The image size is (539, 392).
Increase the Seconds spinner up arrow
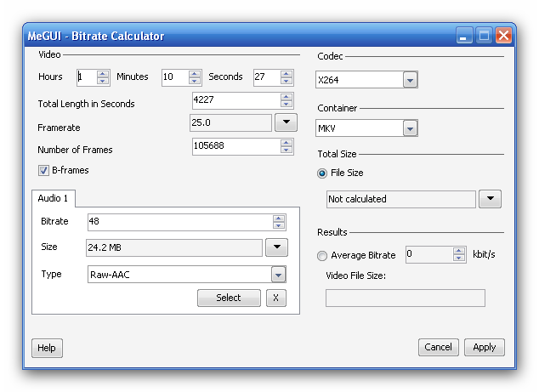286,73
